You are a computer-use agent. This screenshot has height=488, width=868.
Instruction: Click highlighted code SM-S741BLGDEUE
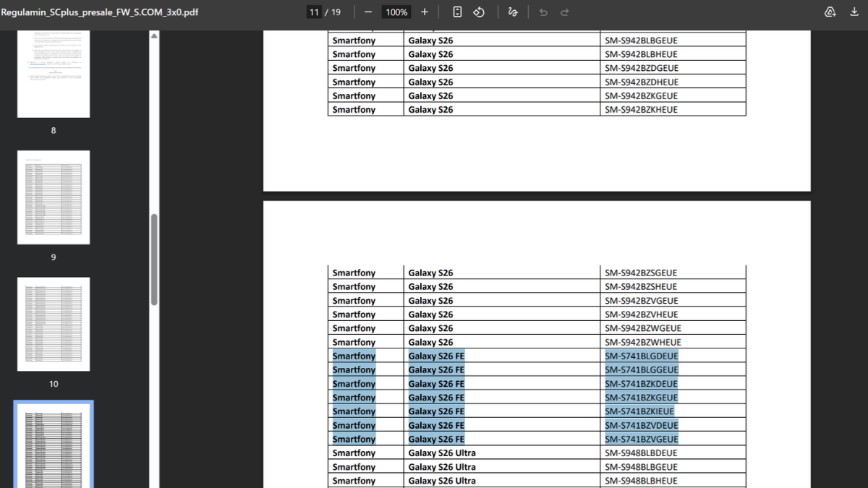641,356
